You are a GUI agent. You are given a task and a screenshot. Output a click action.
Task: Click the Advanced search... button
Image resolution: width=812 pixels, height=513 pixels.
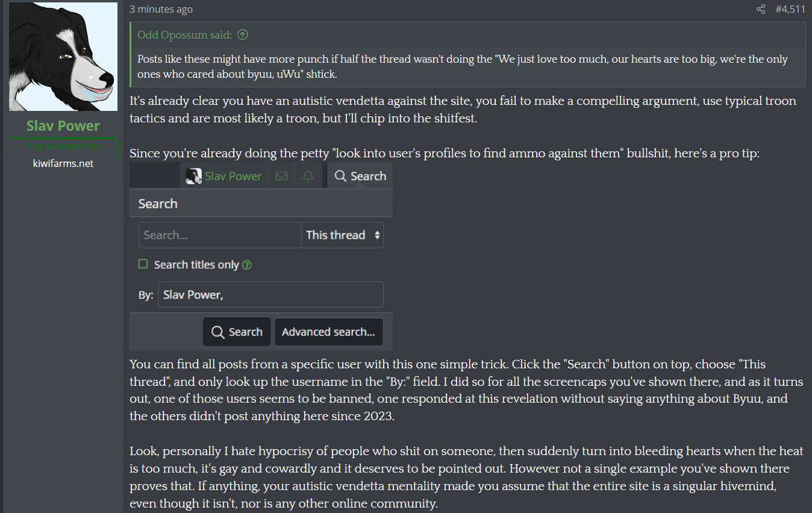pos(328,332)
